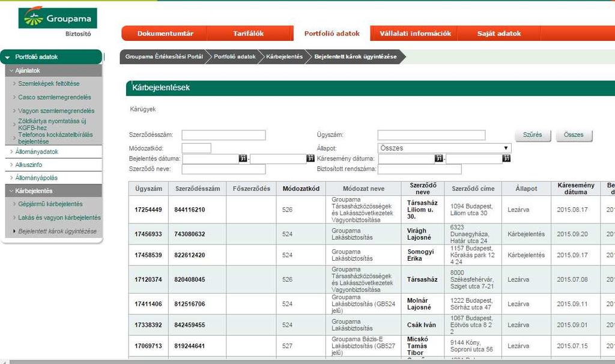Select case number 17456933
This screenshot has height=364, width=615.
148,234
